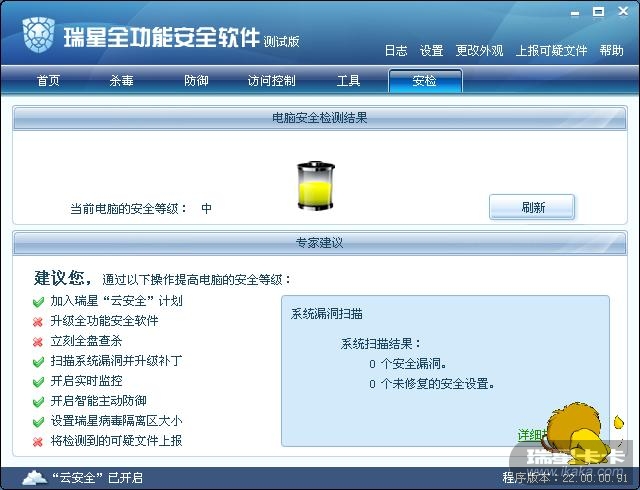Click the "云安全"已开启 status text

point(97,478)
